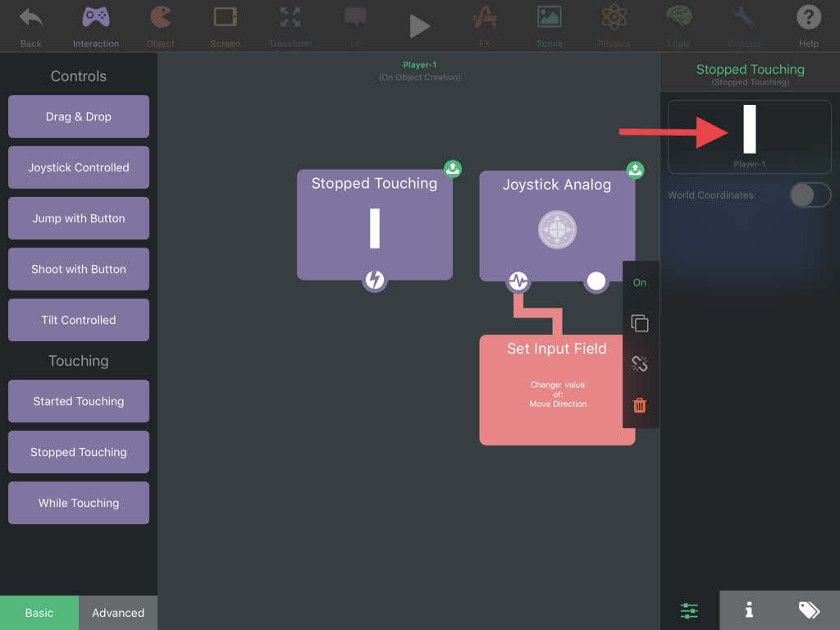Add the Drag & Drop behavior
The width and height of the screenshot is (840, 630).
[x=79, y=116]
